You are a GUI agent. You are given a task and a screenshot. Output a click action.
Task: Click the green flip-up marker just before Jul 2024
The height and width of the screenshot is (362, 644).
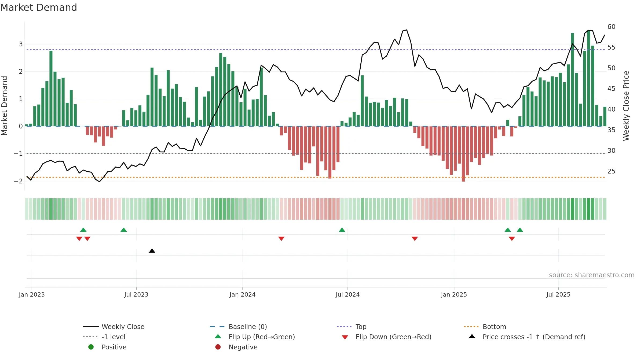tap(342, 230)
